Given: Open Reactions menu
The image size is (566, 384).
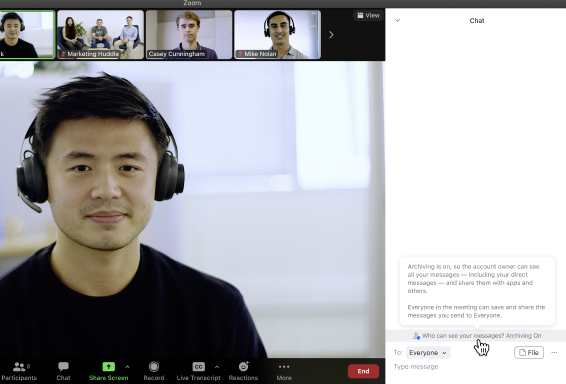Looking at the screenshot, I should tap(243, 371).
